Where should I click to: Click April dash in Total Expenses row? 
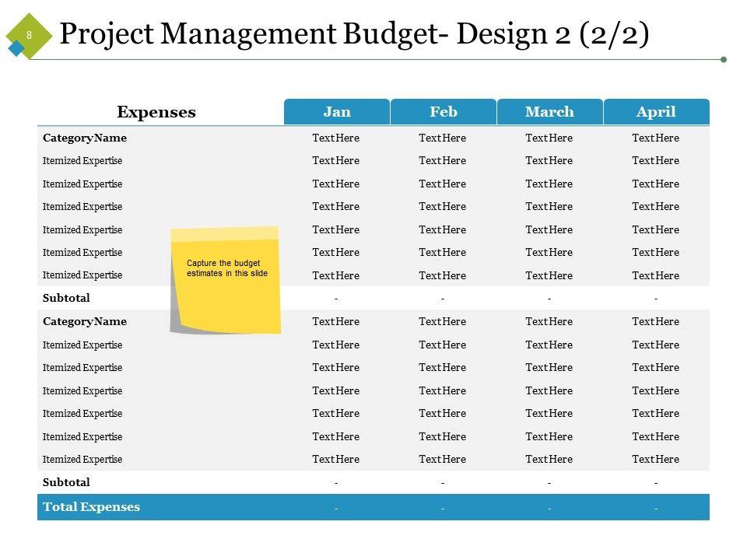[656, 508]
